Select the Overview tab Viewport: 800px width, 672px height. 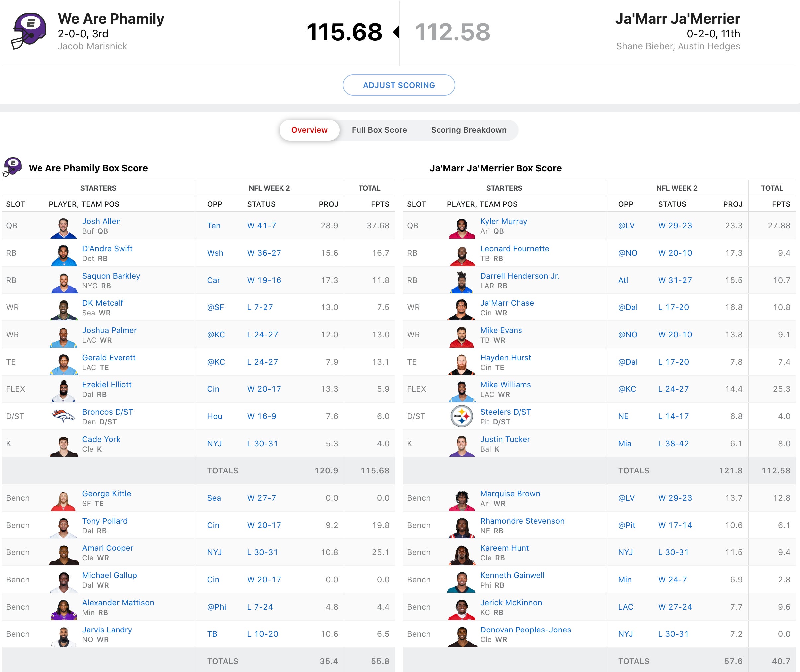point(309,130)
